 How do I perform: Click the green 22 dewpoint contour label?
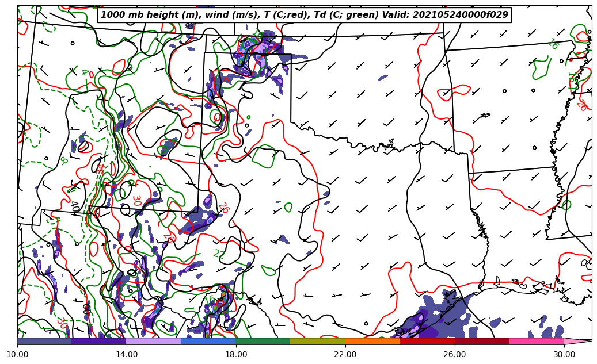pyautogui.click(x=219, y=253)
